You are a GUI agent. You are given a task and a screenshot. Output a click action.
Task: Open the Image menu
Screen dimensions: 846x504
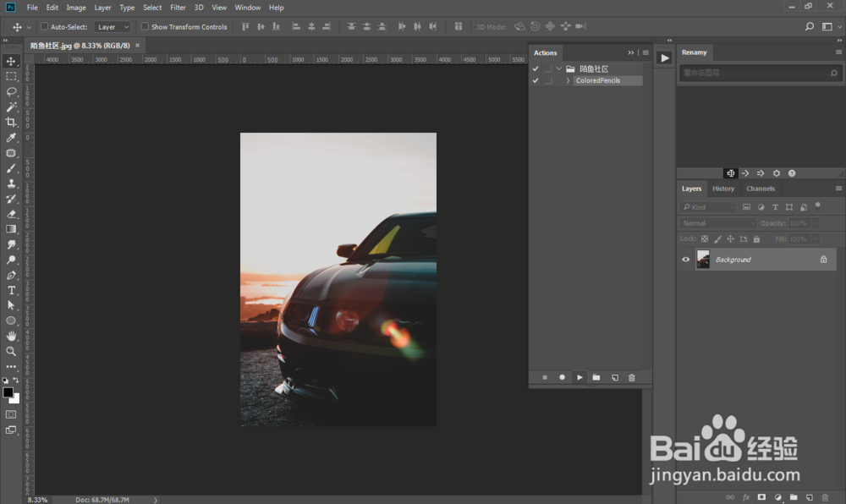76,8
